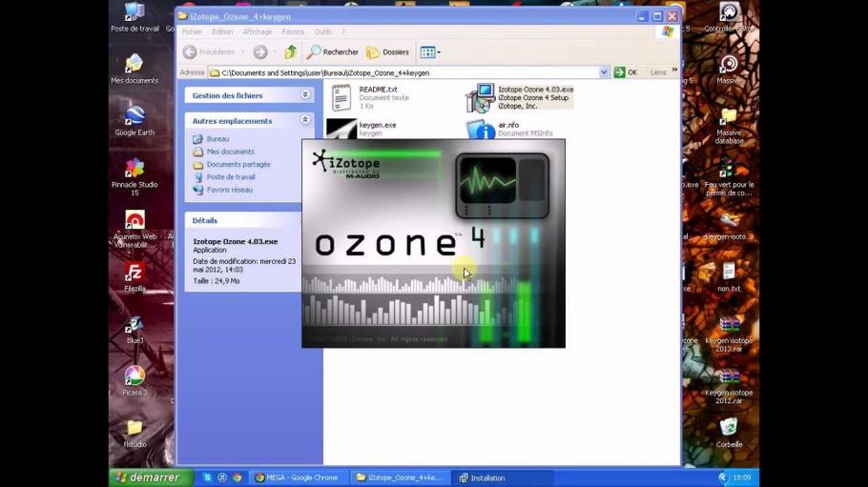Image resolution: width=868 pixels, height=487 pixels.
Task: Launch FileZilla desktop shortcut
Action: [134, 277]
